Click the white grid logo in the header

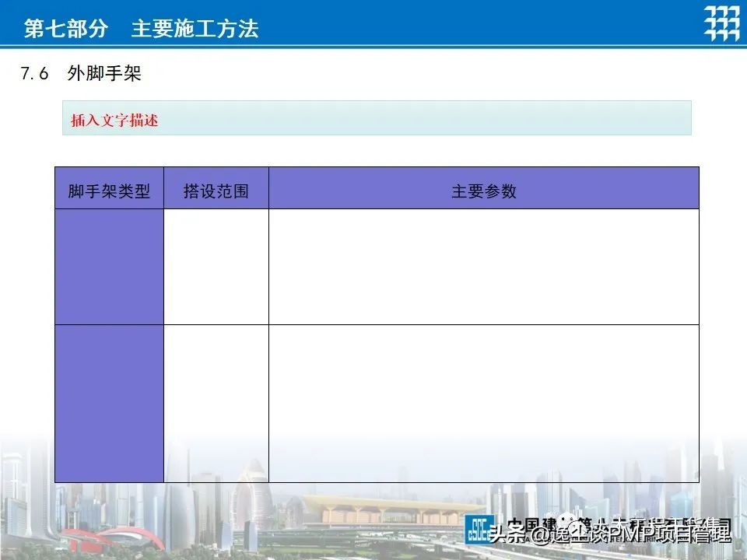721,21
